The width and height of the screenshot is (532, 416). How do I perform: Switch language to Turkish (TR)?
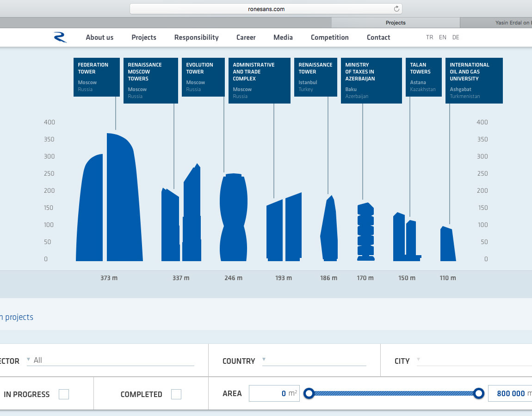(430, 37)
